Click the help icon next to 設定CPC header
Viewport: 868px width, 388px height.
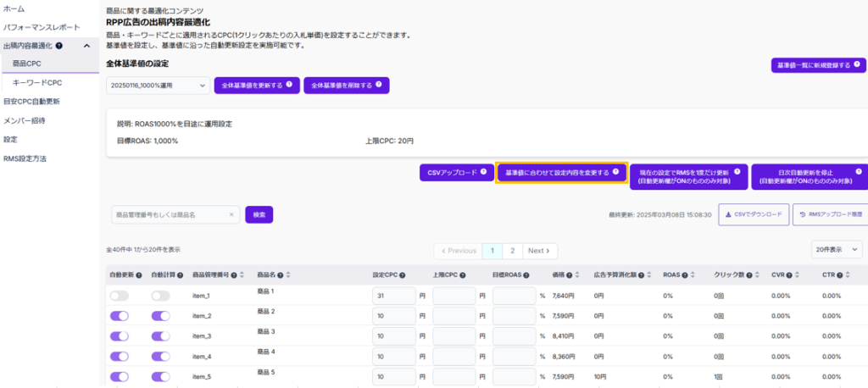point(402,274)
